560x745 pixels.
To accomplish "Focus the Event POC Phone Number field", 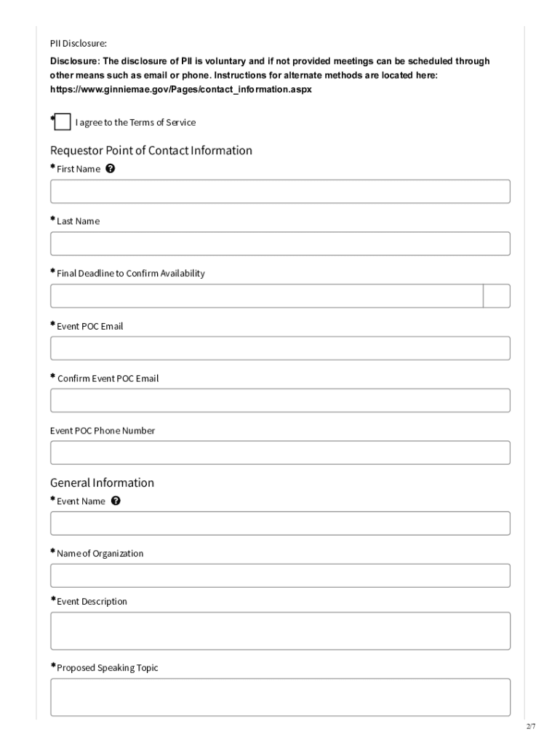I will pyautogui.click(x=280, y=453).
